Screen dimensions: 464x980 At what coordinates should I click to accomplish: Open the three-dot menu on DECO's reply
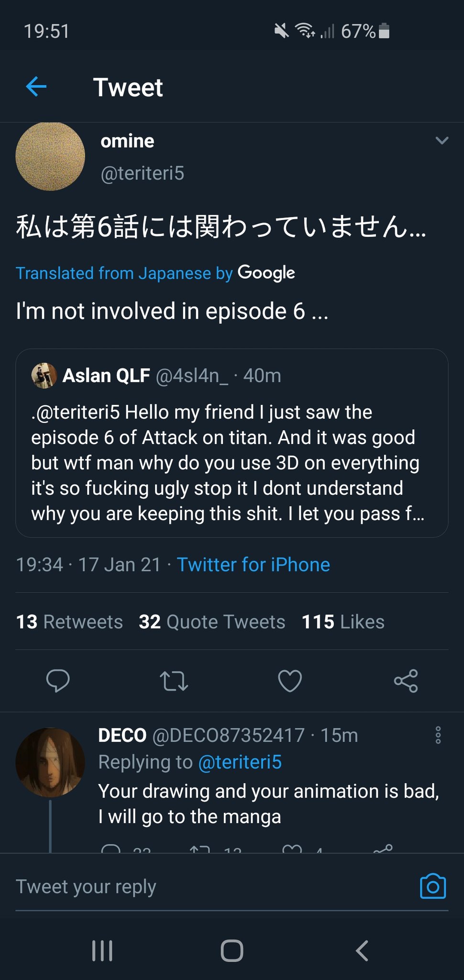tap(438, 735)
